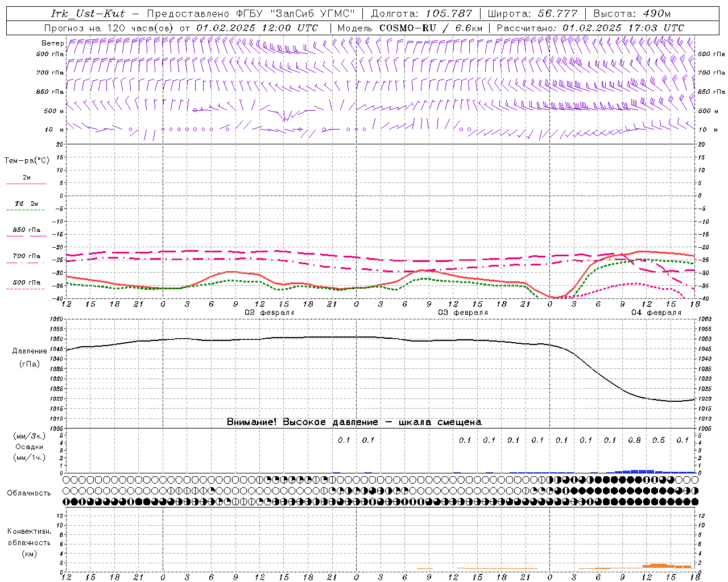Select the Долгота 105.787 header field
The height and width of the screenshot is (582, 728).
421,14
